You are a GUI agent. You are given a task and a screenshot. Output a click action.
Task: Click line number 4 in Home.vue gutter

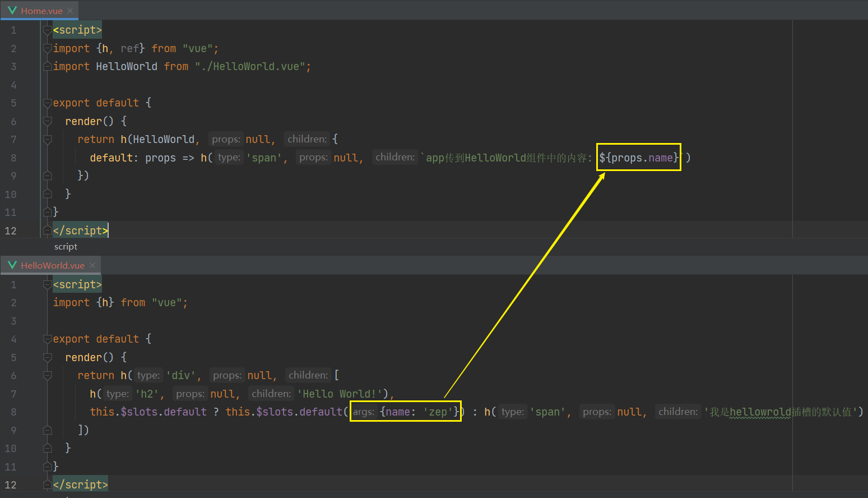click(13, 85)
